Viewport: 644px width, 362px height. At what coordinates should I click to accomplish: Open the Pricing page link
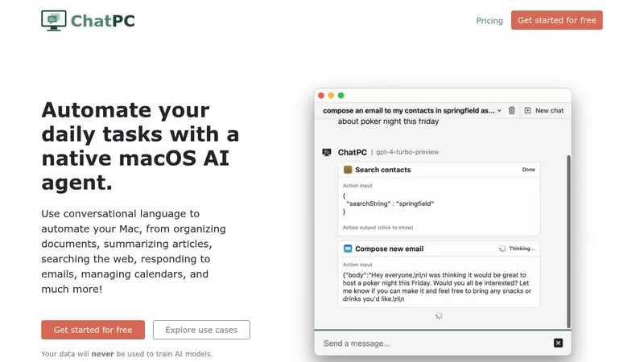[x=489, y=21]
